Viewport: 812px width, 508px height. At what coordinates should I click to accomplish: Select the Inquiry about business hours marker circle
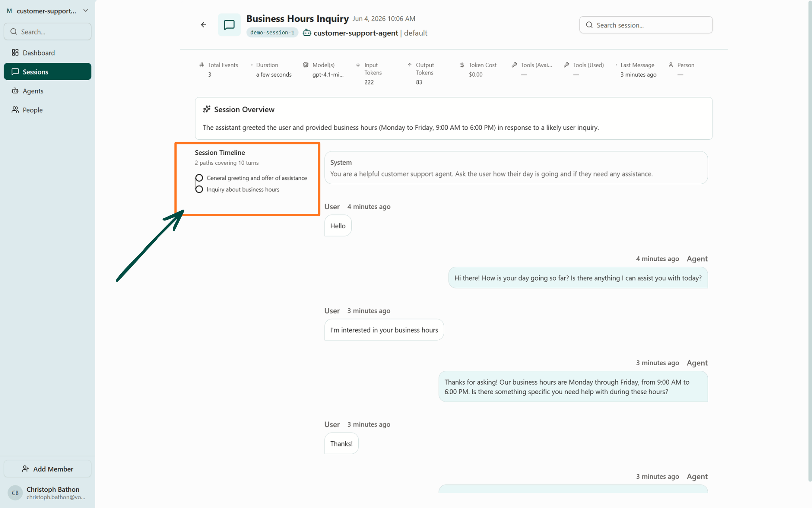199,189
